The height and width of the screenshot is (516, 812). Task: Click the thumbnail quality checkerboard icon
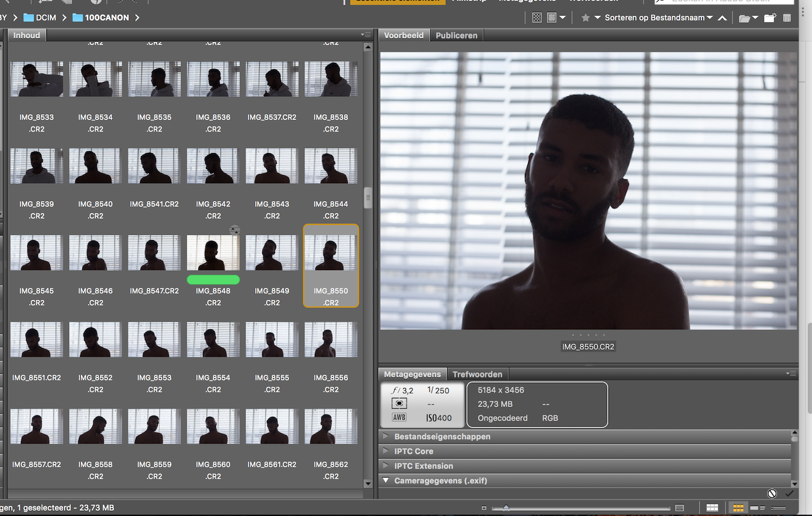click(537, 18)
